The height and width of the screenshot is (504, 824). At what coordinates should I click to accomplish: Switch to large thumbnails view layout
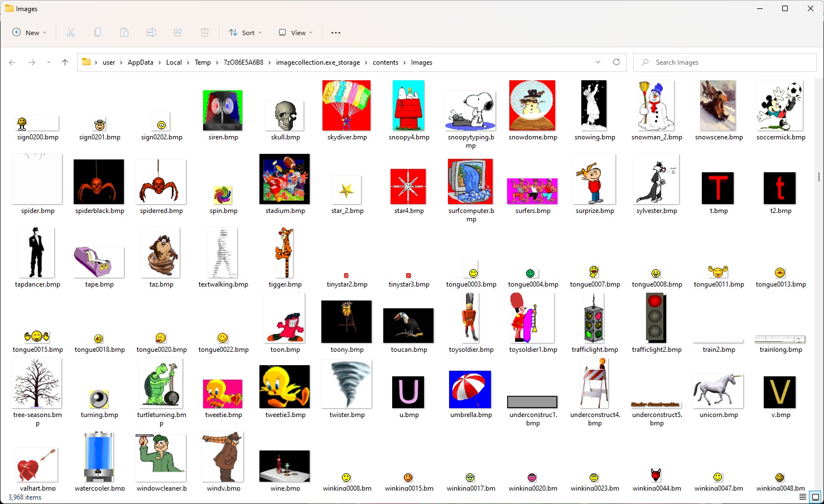[x=816, y=497]
